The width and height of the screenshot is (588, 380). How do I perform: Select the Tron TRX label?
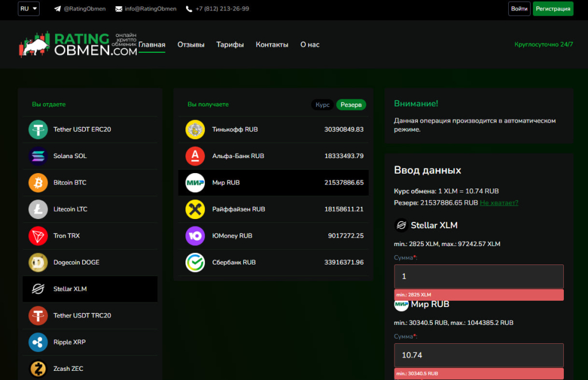pos(67,236)
